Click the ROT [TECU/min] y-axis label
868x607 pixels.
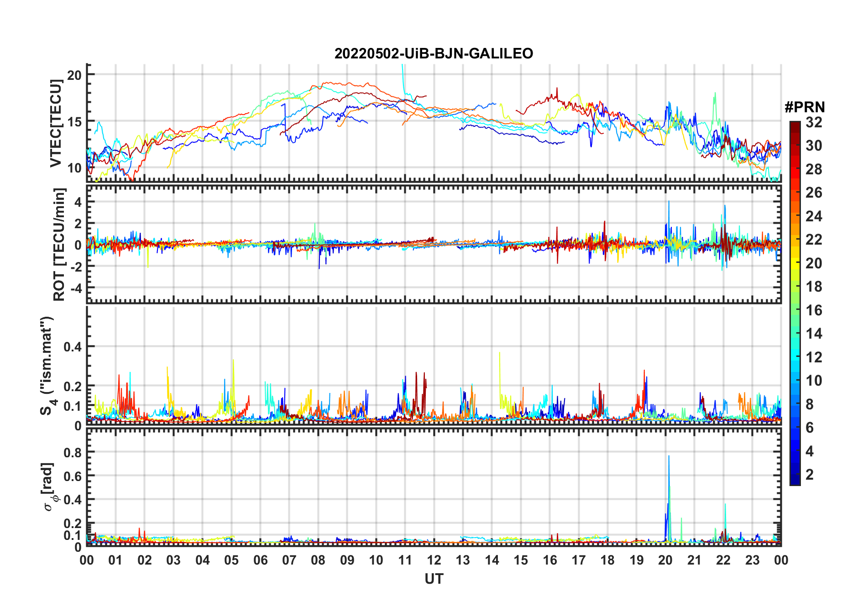(x=59, y=244)
